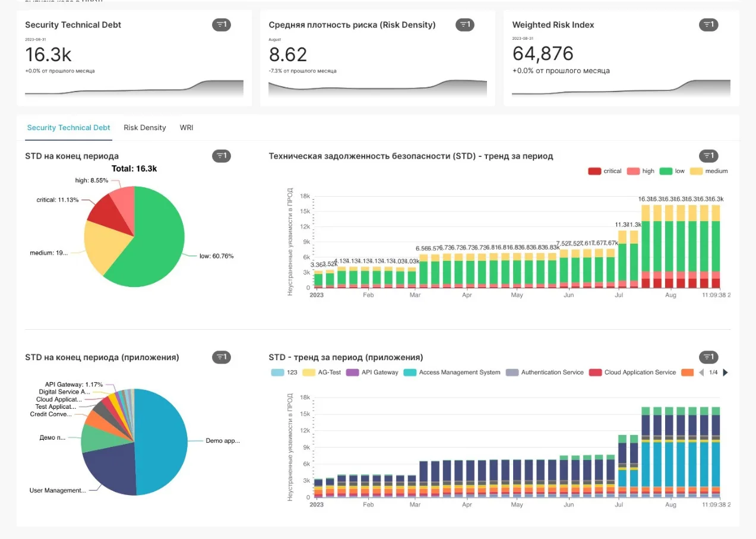Click the 8.62 risk density value

coord(288,55)
